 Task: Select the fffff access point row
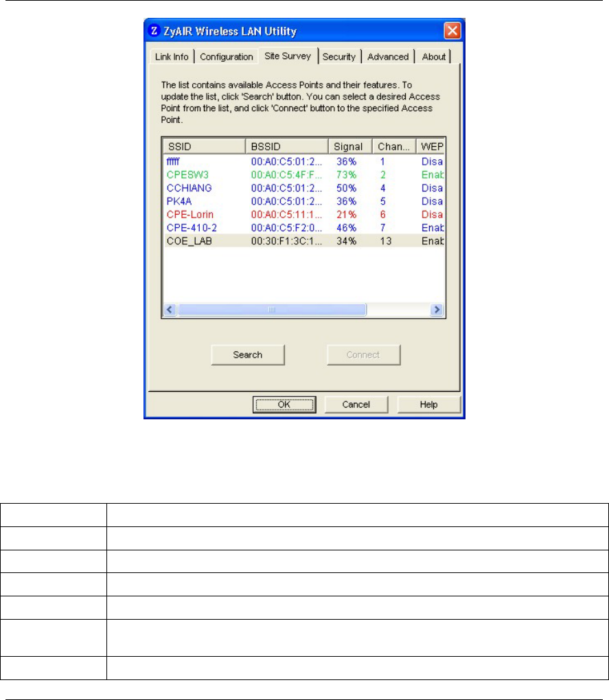305,161
